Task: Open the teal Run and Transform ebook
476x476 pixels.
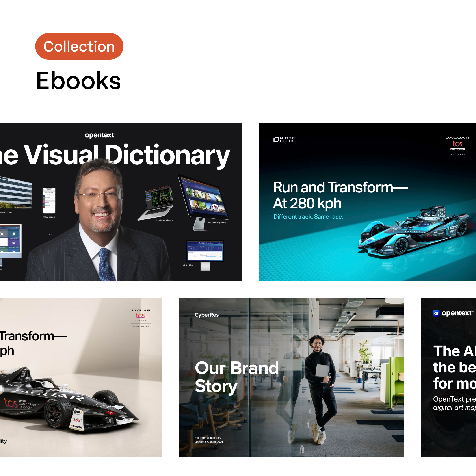Action: (x=367, y=202)
